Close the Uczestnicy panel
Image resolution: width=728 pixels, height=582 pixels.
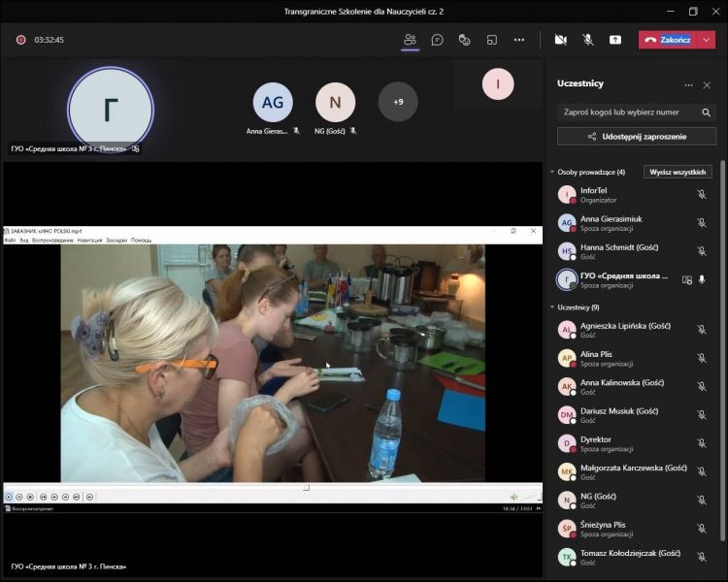pyautogui.click(x=707, y=85)
